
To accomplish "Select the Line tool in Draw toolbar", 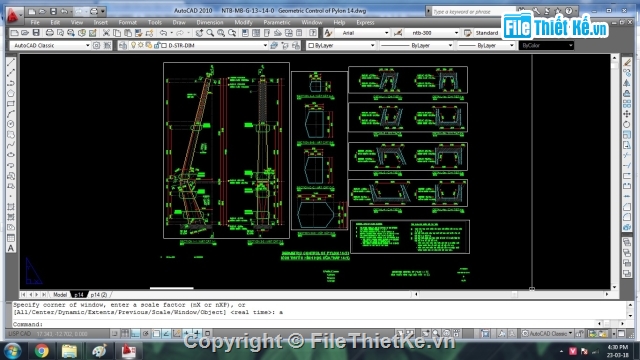I will 11,62.
